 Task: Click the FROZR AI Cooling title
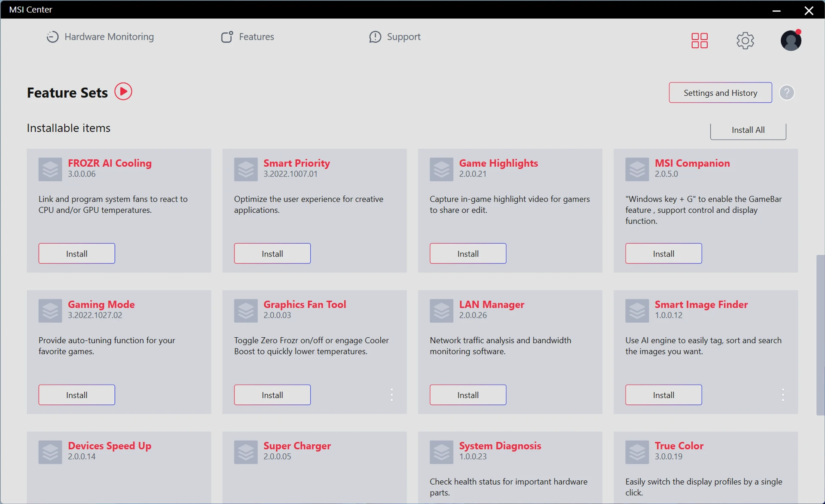[110, 163]
